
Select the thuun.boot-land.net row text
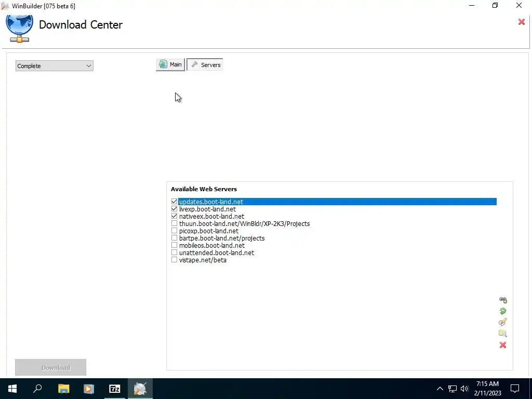[244, 223]
